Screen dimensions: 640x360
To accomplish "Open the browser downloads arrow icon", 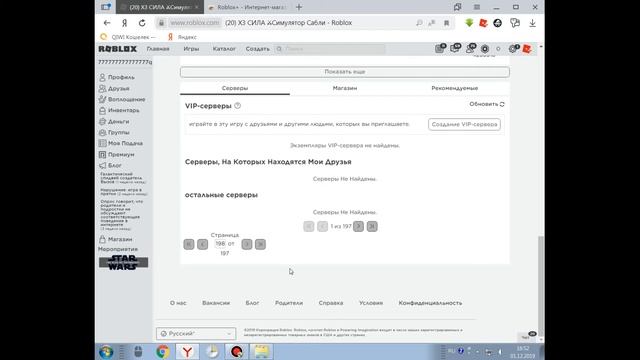I will click(532, 23).
